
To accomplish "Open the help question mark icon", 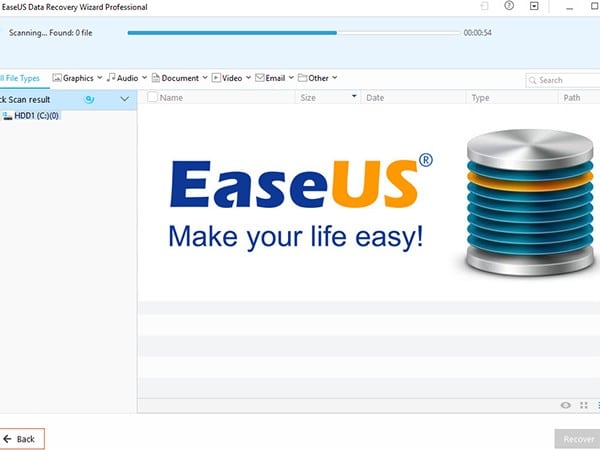I will click(x=509, y=6).
